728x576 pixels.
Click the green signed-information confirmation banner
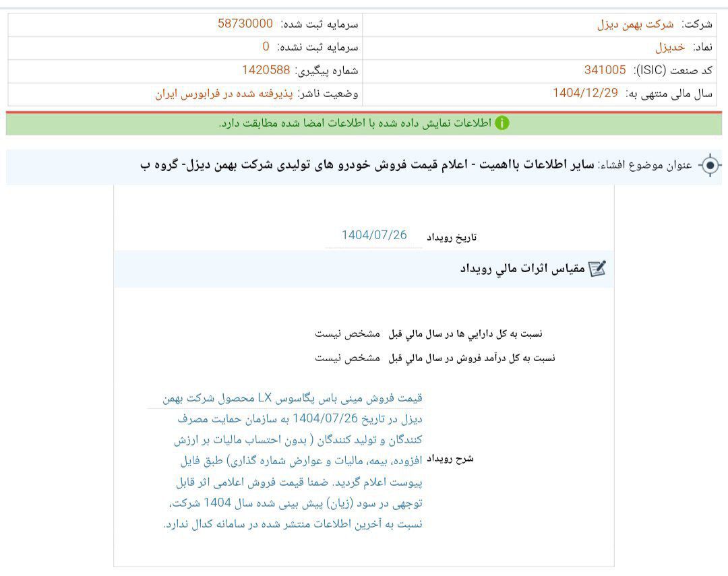pyautogui.click(x=364, y=123)
